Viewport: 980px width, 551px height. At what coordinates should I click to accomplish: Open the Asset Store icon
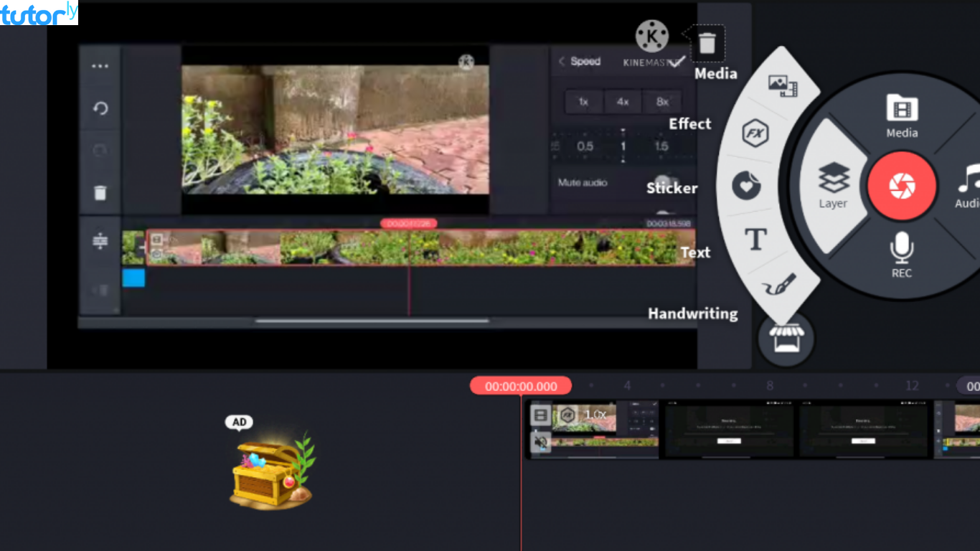tap(786, 338)
